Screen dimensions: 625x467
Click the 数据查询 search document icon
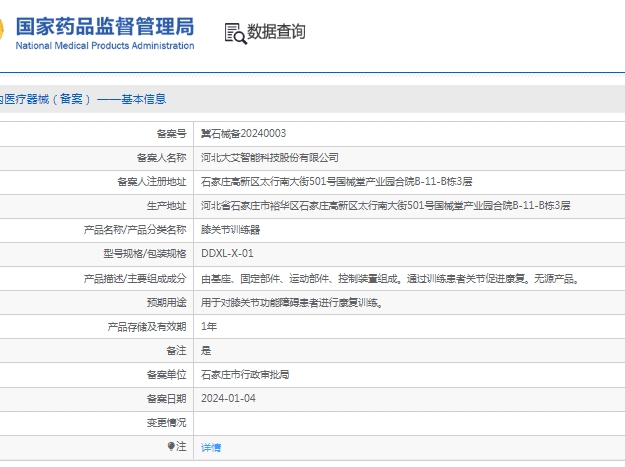pos(236,33)
